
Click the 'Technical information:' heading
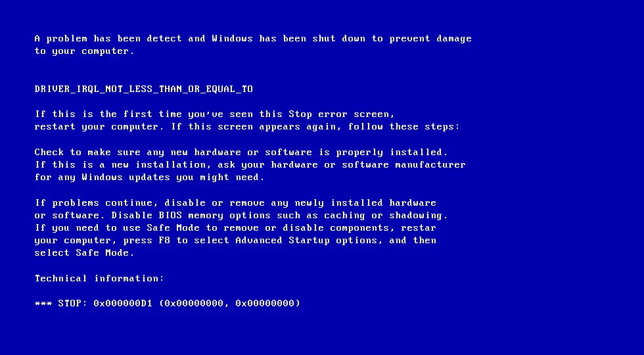(x=99, y=278)
